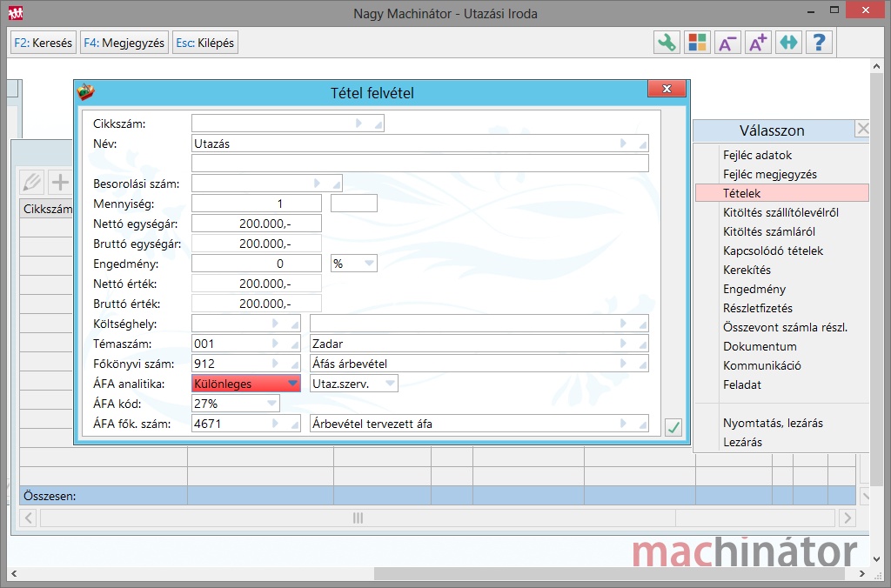The image size is (891, 588).
Task: Click Témaszám 001 lookup arrow
Action: pos(275,344)
